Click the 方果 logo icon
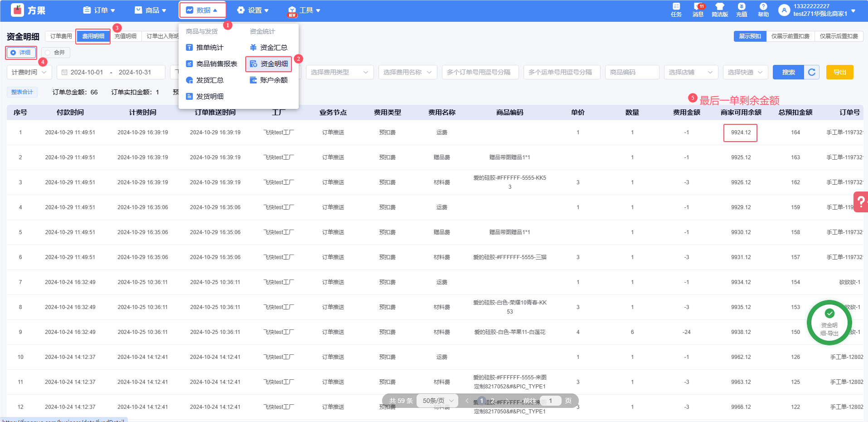This screenshot has height=422, width=868. [x=18, y=10]
